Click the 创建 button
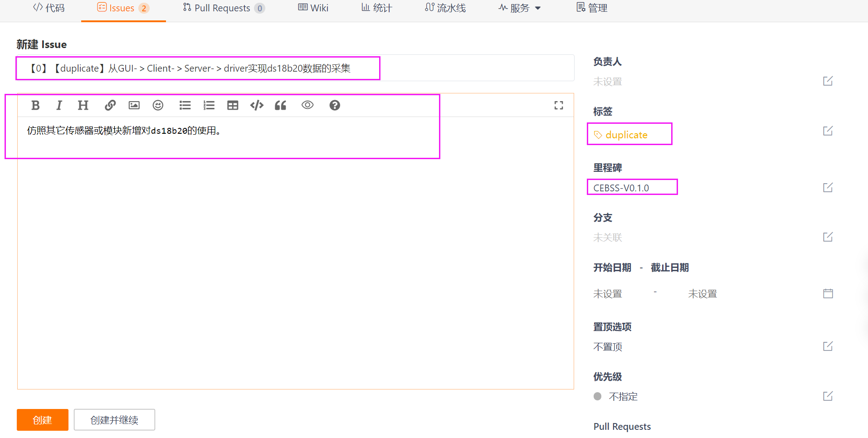Viewport: 868px width, 438px height. click(x=42, y=420)
